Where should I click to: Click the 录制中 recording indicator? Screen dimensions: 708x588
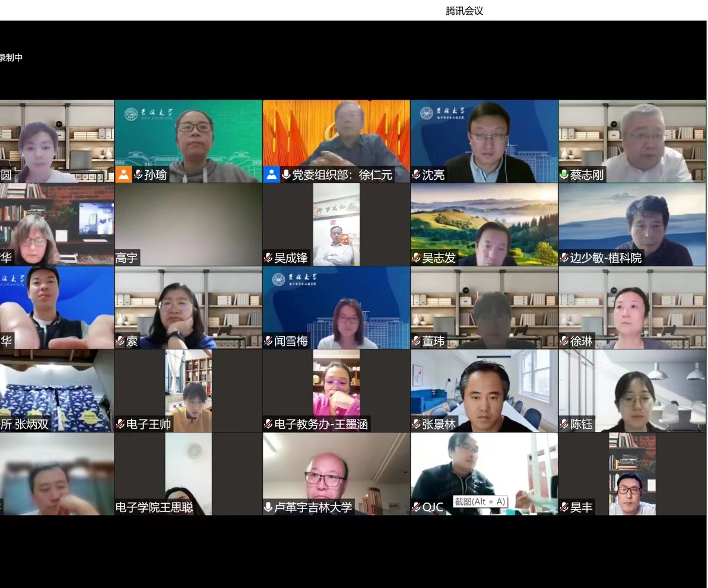(11, 58)
